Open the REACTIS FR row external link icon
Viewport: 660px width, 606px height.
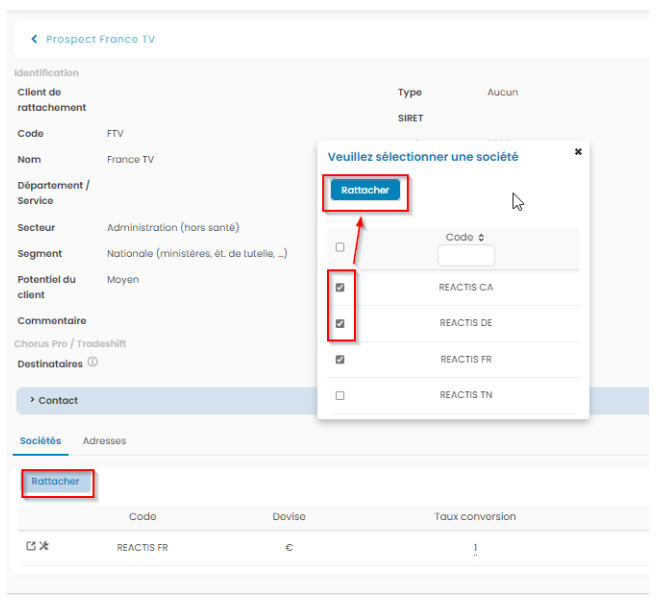pyautogui.click(x=31, y=547)
